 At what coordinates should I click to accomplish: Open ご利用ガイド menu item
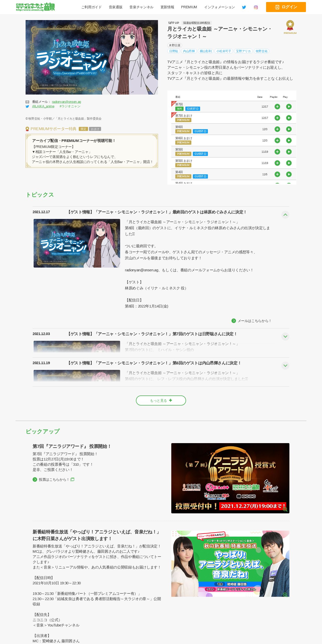[x=92, y=7]
